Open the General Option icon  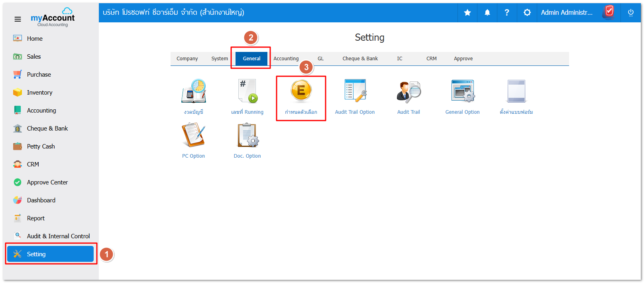coord(462,91)
